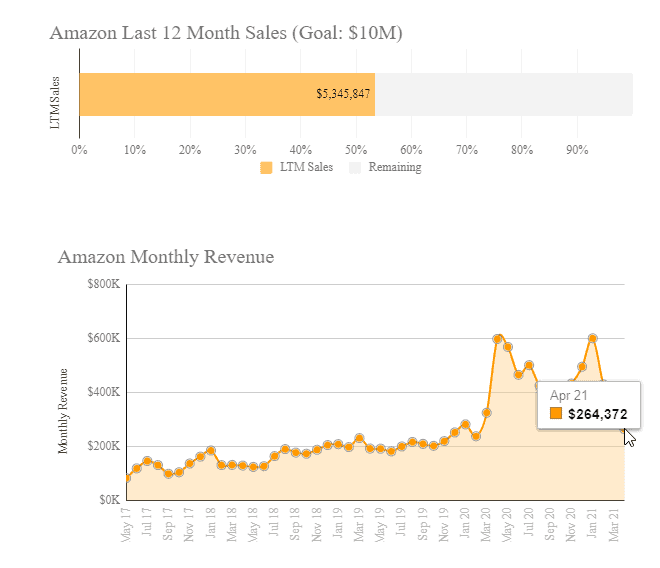Click the Mar 19 data point marker

tap(359, 439)
